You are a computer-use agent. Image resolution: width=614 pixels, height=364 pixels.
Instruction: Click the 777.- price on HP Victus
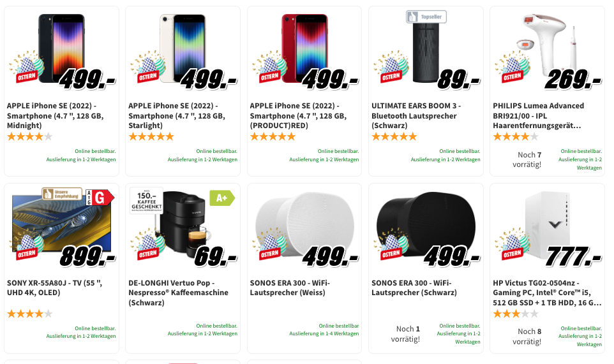(573, 257)
